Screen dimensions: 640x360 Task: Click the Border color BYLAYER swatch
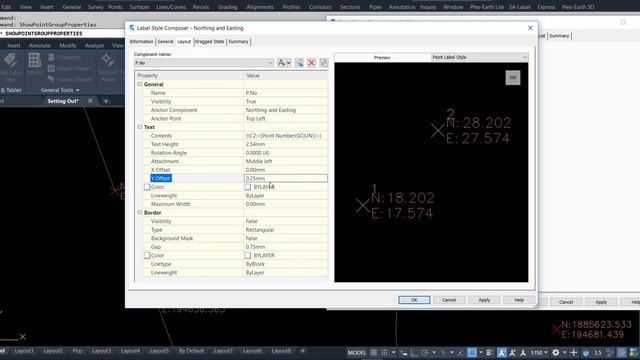pos(247,256)
